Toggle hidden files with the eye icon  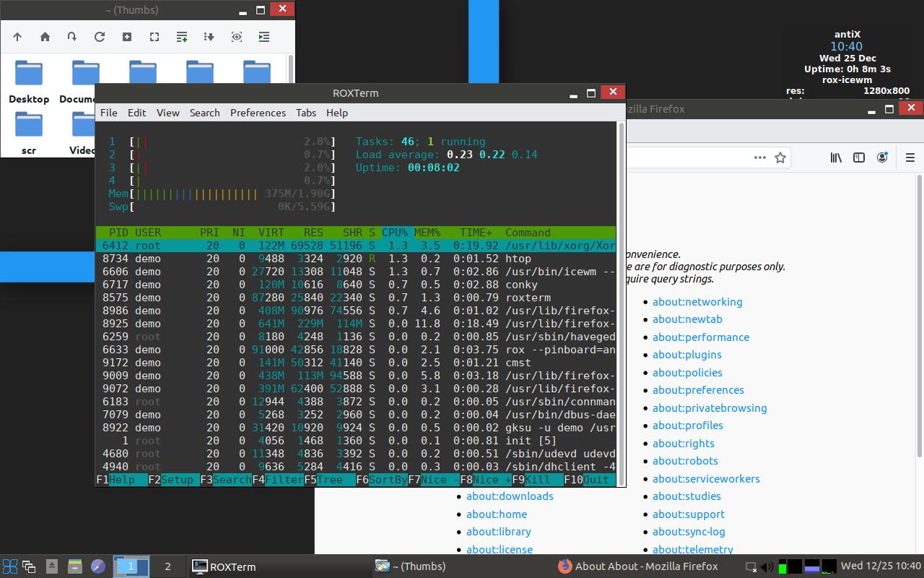coord(237,37)
